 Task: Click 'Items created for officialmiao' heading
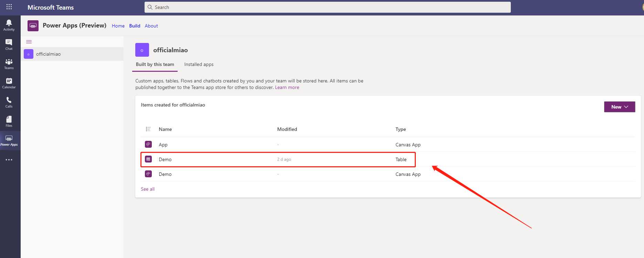173,105
